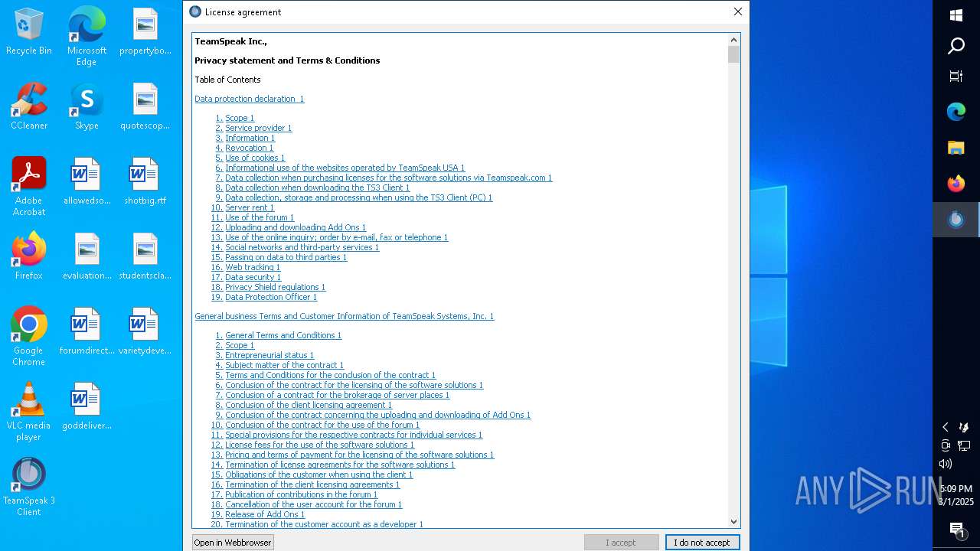Open File Explorer from the taskbar
The width and height of the screenshot is (980, 551).
click(956, 148)
